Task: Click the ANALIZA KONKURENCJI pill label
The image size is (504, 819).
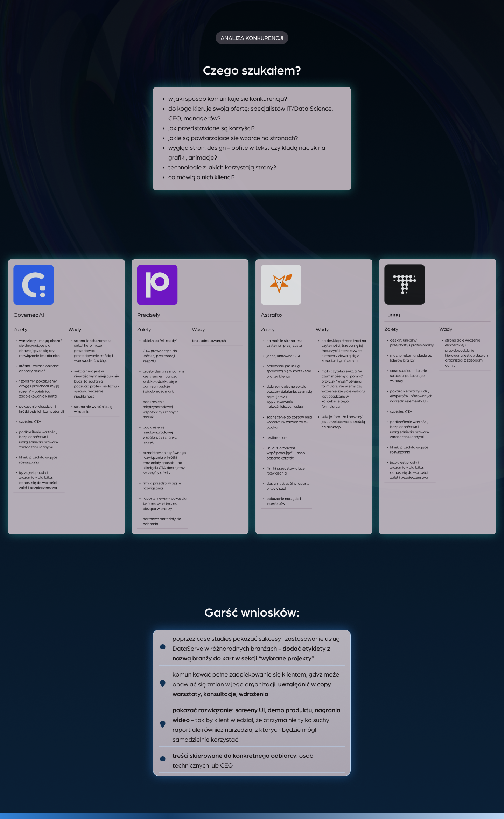Action: tap(252, 38)
